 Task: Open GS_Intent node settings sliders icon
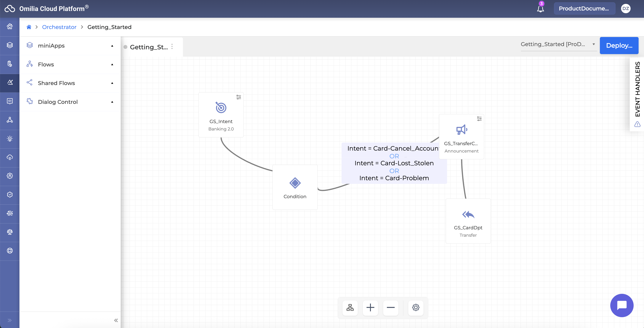(239, 97)
